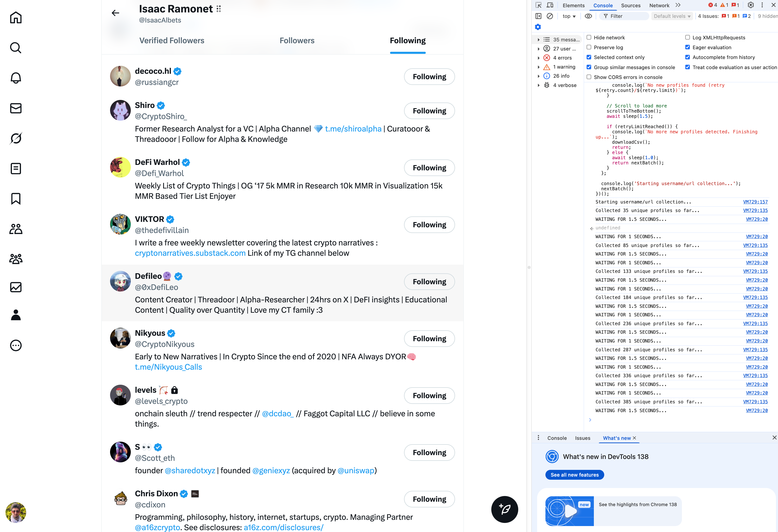Select the inspect element picker icon

[538, 5]
